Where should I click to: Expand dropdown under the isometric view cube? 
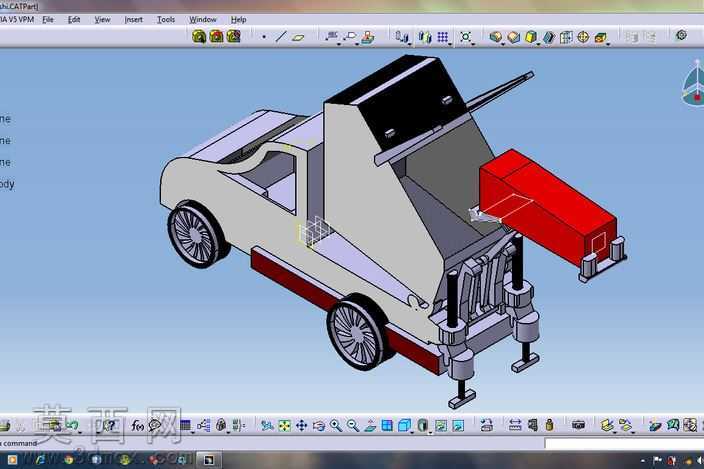tap(412, 433)
